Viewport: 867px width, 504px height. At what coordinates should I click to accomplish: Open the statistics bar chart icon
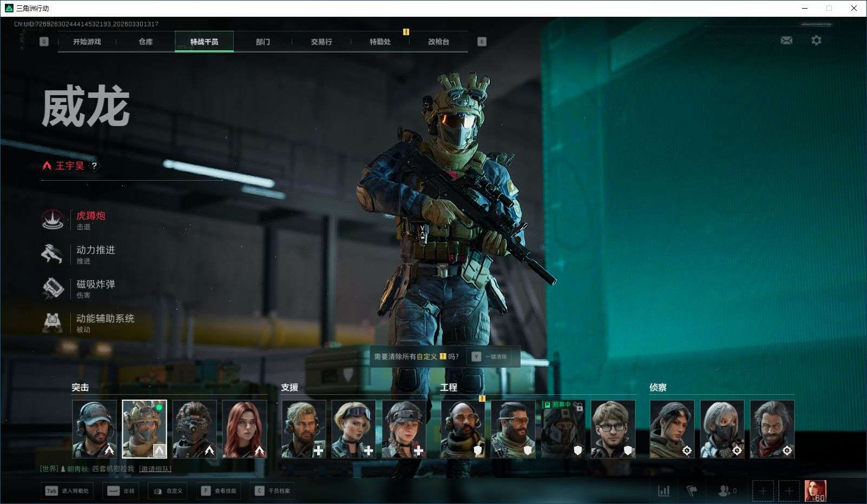point(664,490)
